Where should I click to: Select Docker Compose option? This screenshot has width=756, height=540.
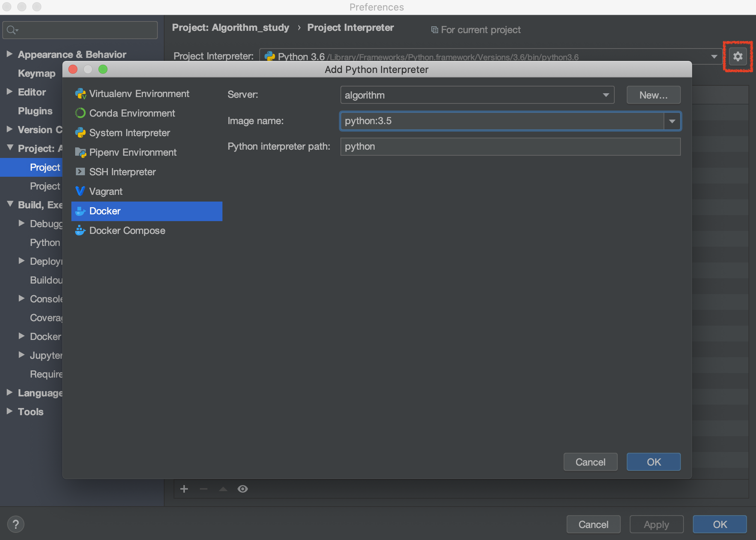[127, 231]
